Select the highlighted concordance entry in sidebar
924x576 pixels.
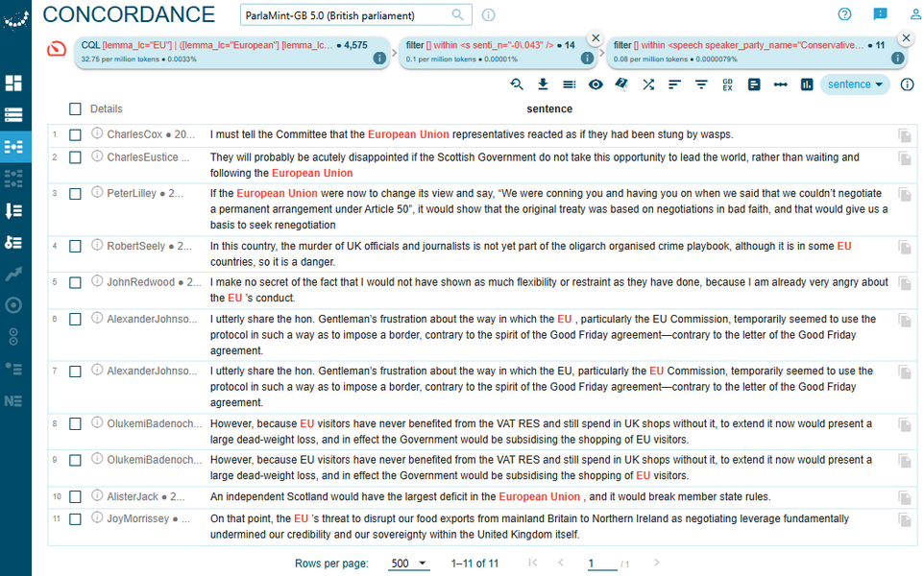(13, 146)
